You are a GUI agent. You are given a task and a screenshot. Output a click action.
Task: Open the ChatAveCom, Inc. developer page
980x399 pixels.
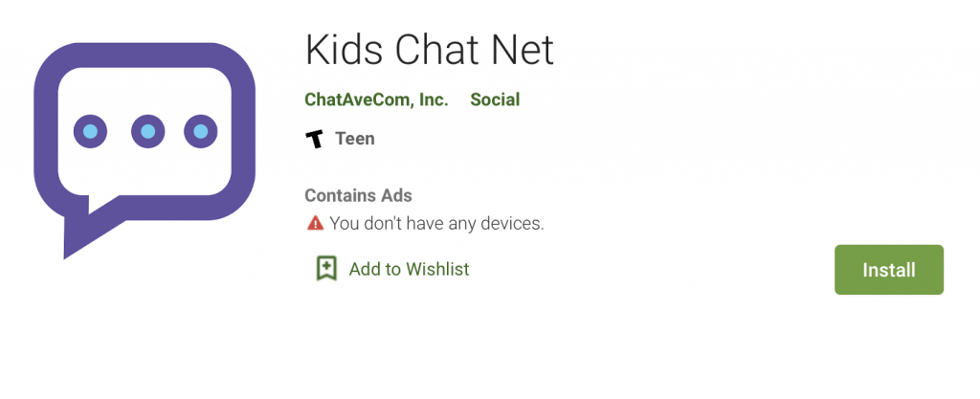[376, 100]
